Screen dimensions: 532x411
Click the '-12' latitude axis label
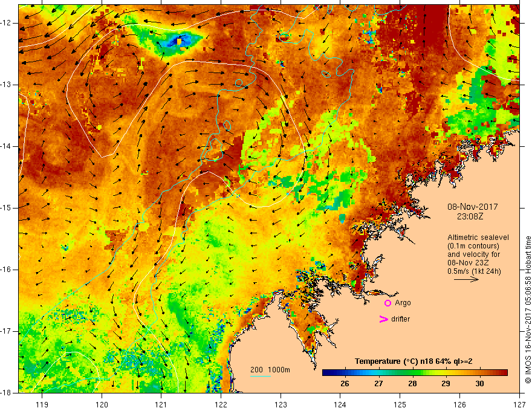[x=7, y=23]
